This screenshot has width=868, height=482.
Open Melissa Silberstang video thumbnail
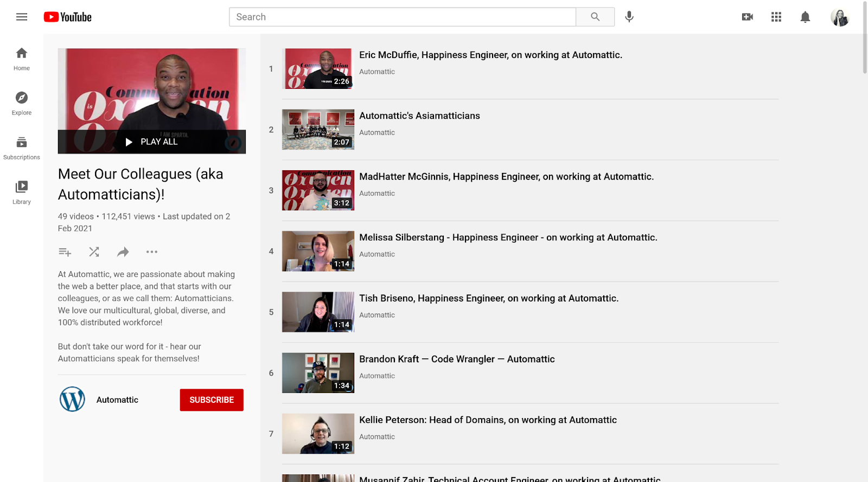coord(318,251)
